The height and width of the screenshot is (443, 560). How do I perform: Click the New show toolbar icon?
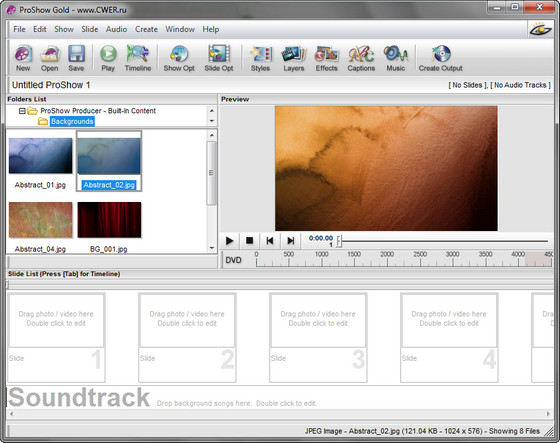[x=23, y=58]
